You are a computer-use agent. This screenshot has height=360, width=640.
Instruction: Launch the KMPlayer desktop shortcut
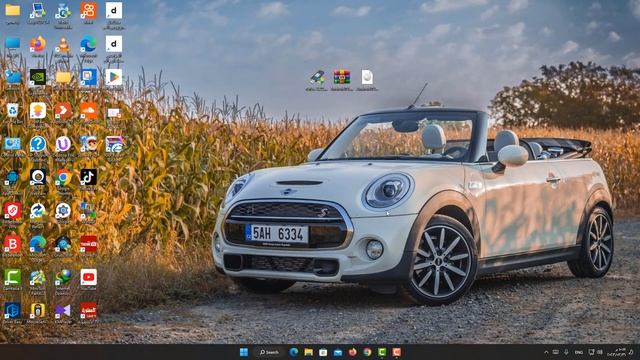pos(63,311)
